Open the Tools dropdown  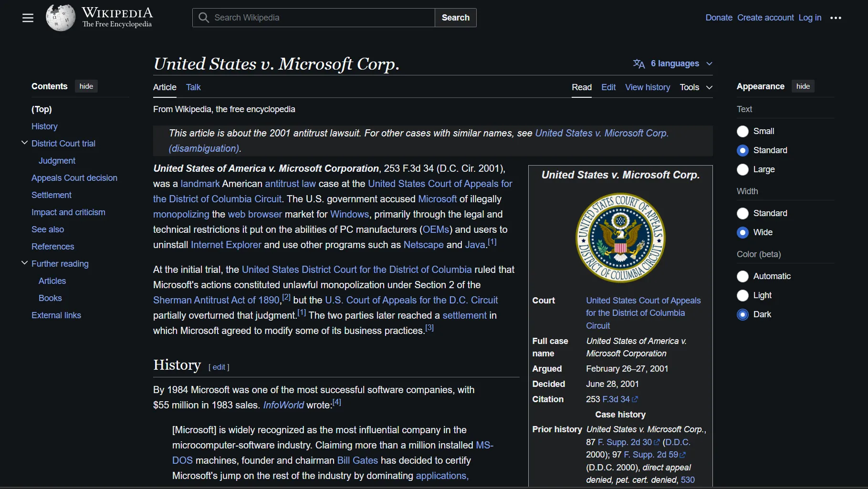[x=695, y=87]
